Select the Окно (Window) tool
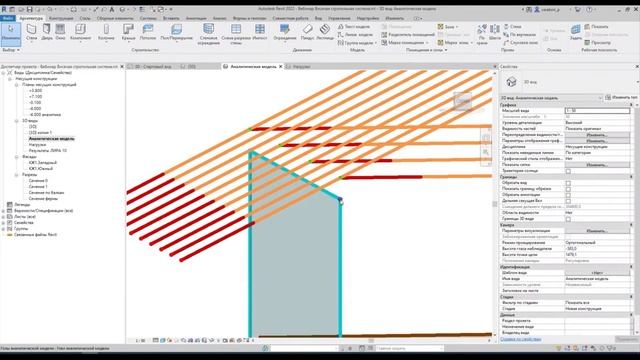The image size is (640, 360). 60,32
